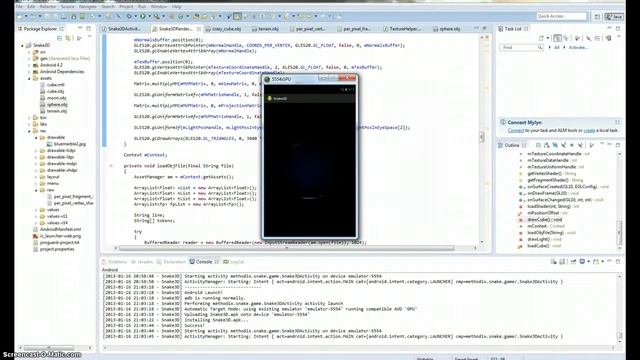Collapse the Snake3D project node
The height and width of the screenshot is (360, 640).
[x=22, y=45]
